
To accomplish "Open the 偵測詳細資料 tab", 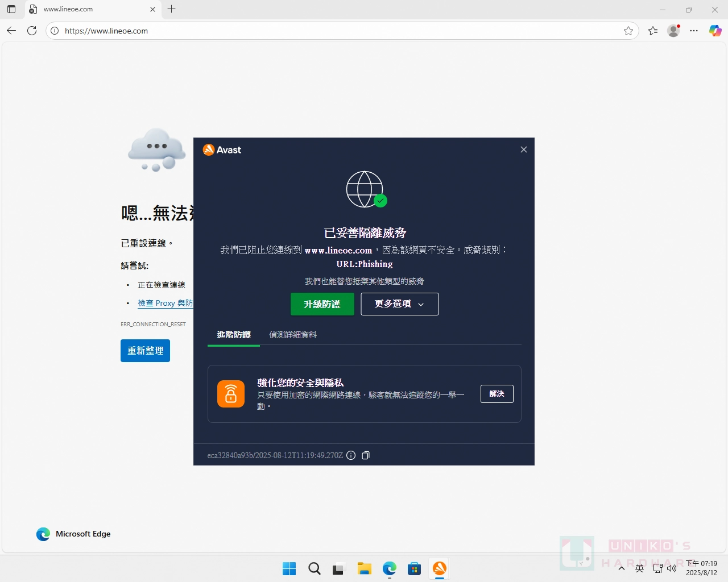I will 292,335.
